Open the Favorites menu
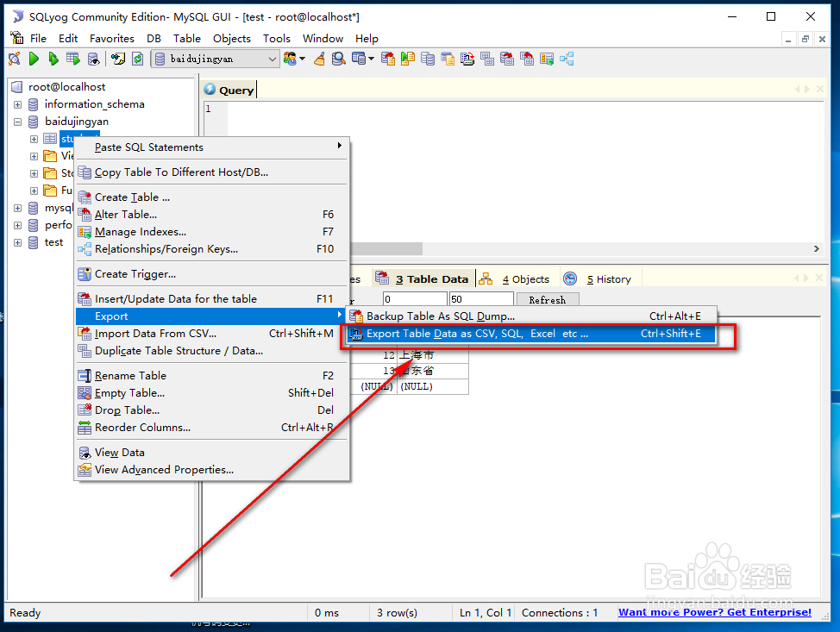This screenshot has height=632, width=840. click(x=112, y=39)
